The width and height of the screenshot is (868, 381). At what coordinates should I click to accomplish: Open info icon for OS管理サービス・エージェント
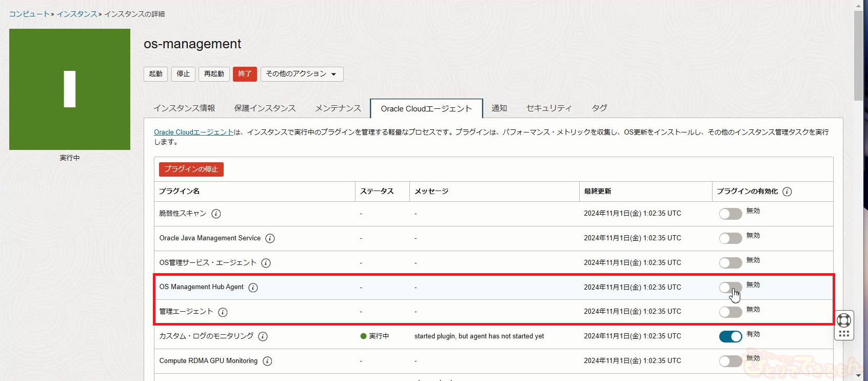pyautogui.click(x=266, y=263)
